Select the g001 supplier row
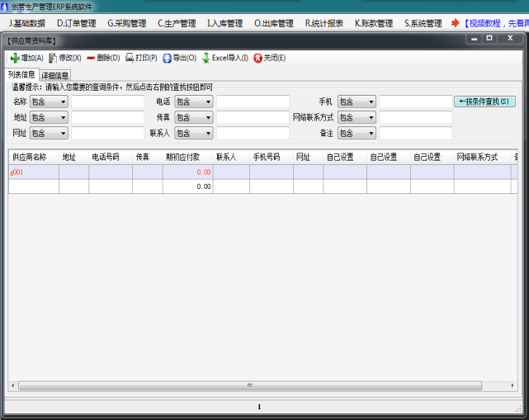The width and height of the screenshot is (529, 420). tap(33, 172)
